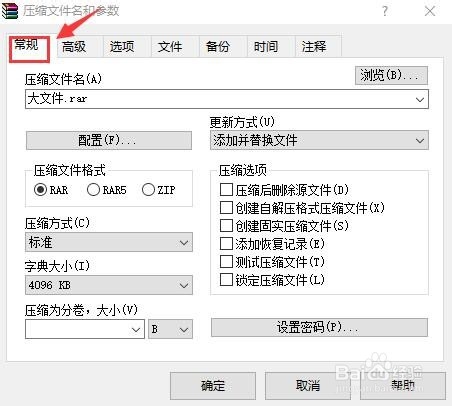Open the volume size unit B dropdown
This screenshot has height=406, width=452.
coord(170,329)
